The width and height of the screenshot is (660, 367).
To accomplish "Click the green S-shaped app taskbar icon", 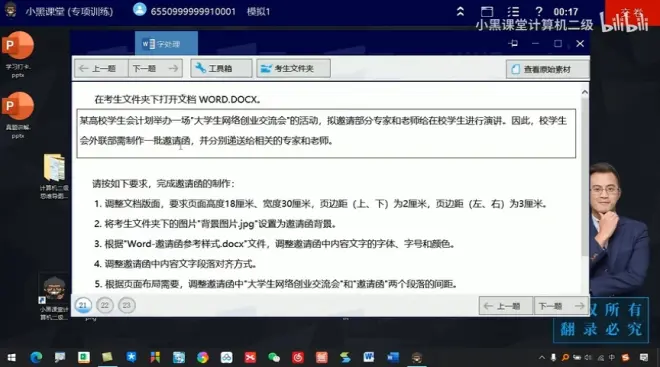I will [345, 357].
